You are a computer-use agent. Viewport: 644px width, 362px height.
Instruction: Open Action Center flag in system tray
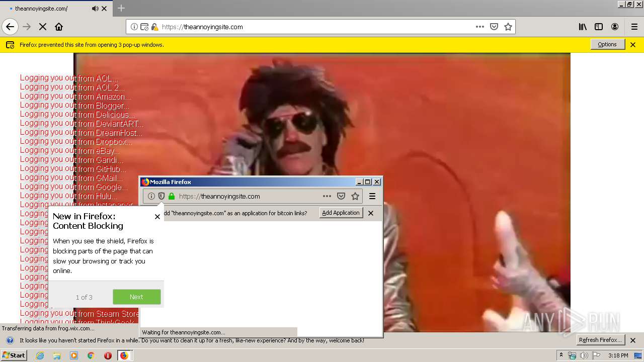point(596,355)
